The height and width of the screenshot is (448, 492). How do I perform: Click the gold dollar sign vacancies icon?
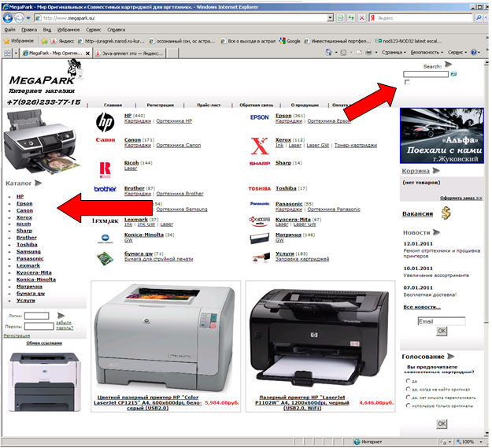tap(446, 213)
